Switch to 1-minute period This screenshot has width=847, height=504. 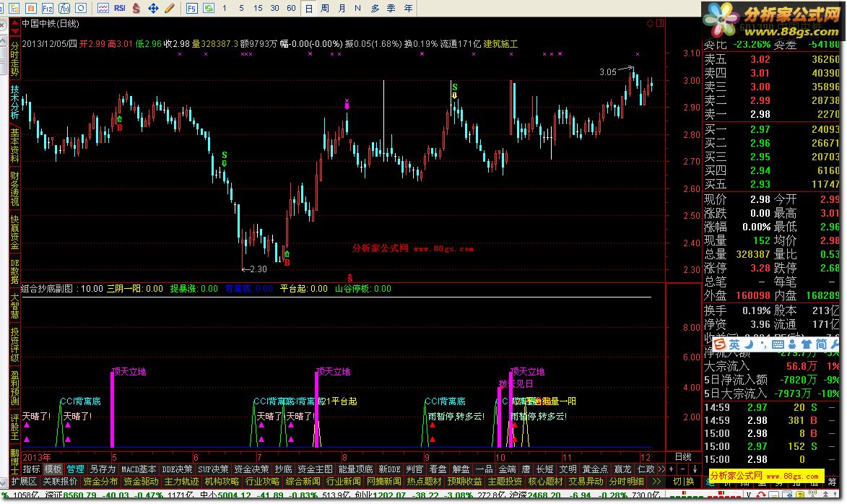(x=224, y=8)
